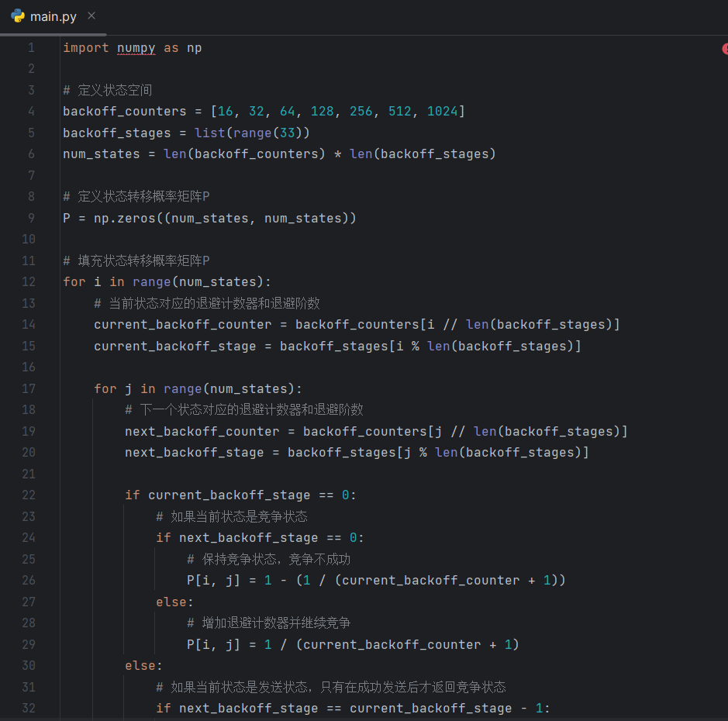Click the Python file icon on main.py tab
Image resolution: width=728 pixels, height=721 pixels.
pyautogui.click(x=18, y=16)
